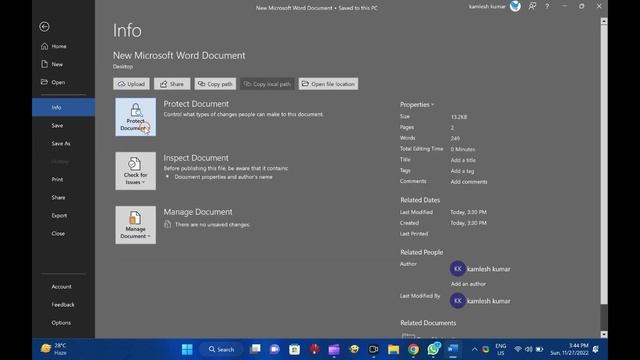
Task: Open Feedback in the sidebar
Action: click(x=63, y=304)
